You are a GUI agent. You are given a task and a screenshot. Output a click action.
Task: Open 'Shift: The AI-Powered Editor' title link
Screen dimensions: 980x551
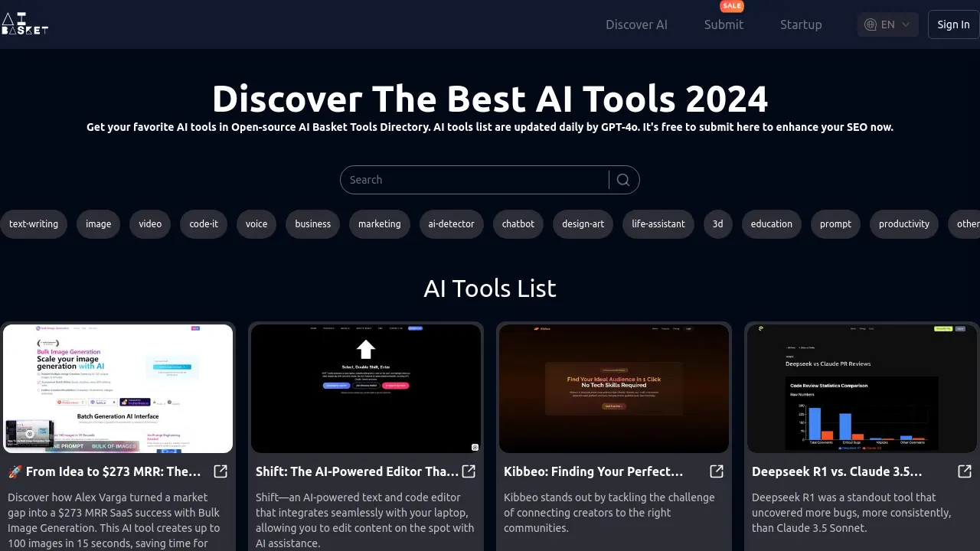pyautogui.click(x=357, y=471)
